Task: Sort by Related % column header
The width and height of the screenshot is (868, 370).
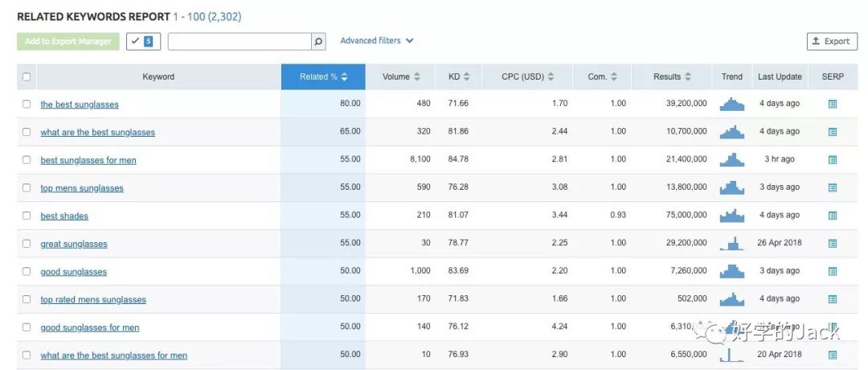Action: pyautogui.click(x=323, y=77)
